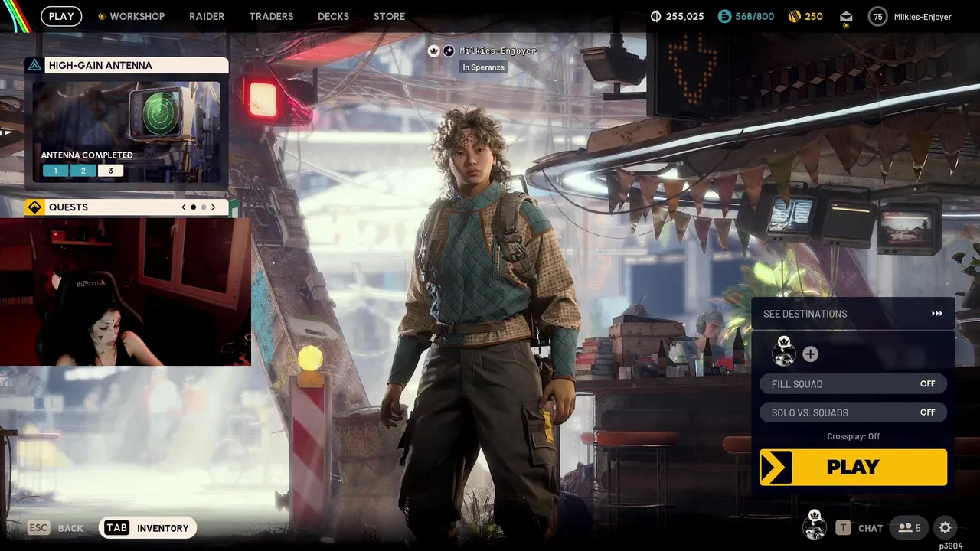Open the CHAT button
The width and height of the screenshot is (980, 551).
pos(859,528)
